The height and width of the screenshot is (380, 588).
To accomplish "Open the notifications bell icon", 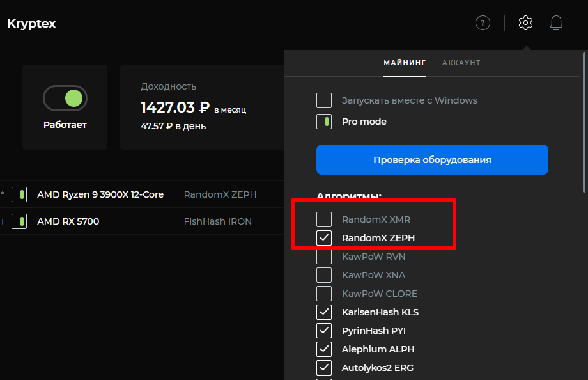I will click(556, 23).
